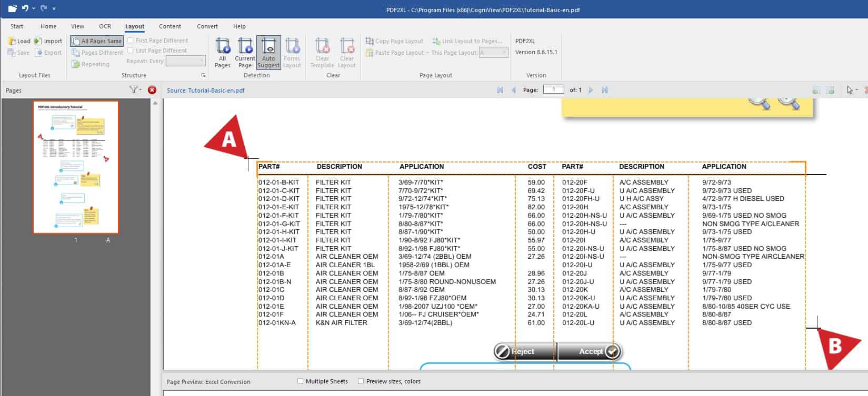Open the Home tab
This screenshot has width=868, height=396.
click(48, 26)
